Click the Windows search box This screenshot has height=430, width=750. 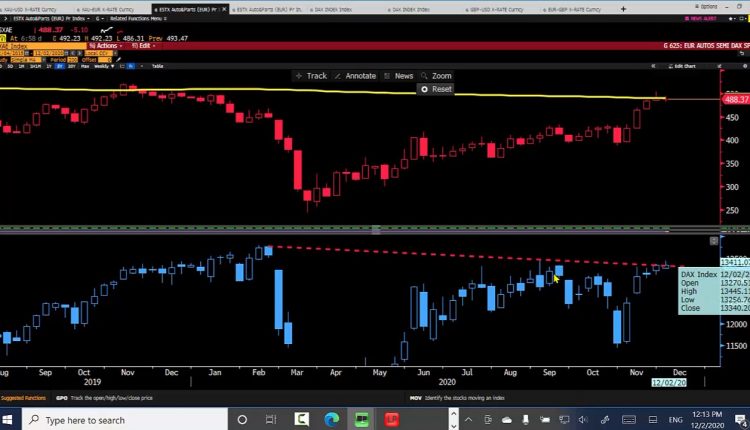tap(124, 420)
